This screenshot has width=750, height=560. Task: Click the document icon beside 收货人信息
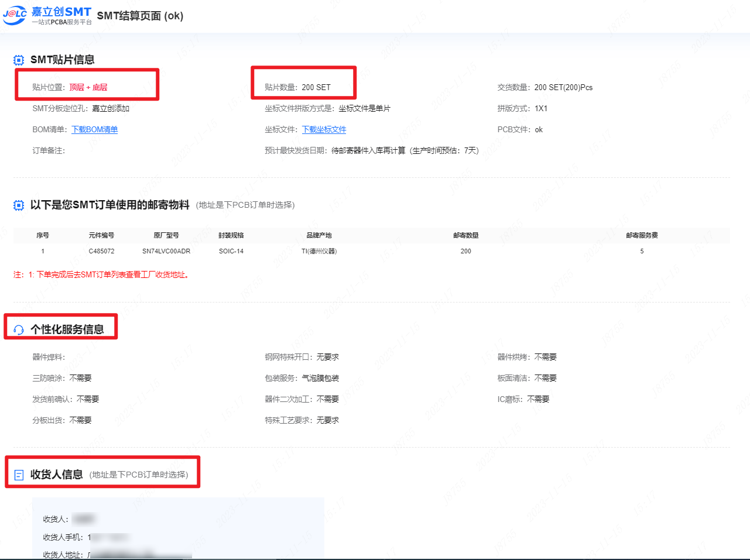tap(19, 475)
